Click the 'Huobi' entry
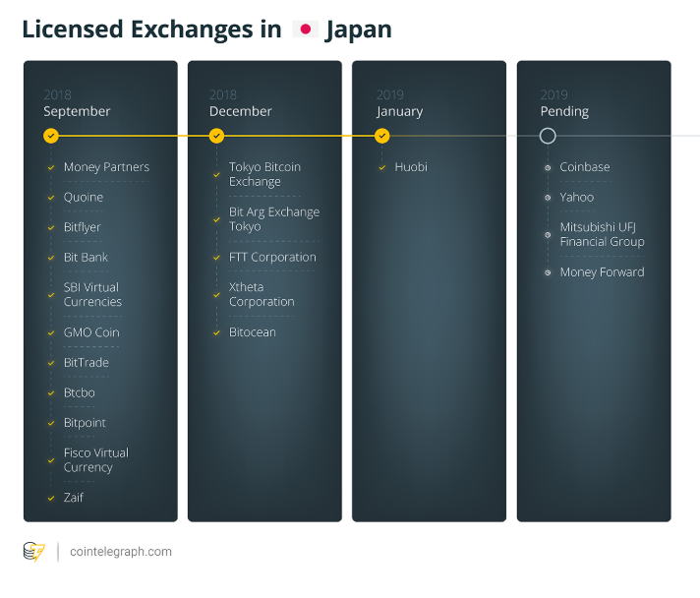The image size is (700, 598). 411,167
